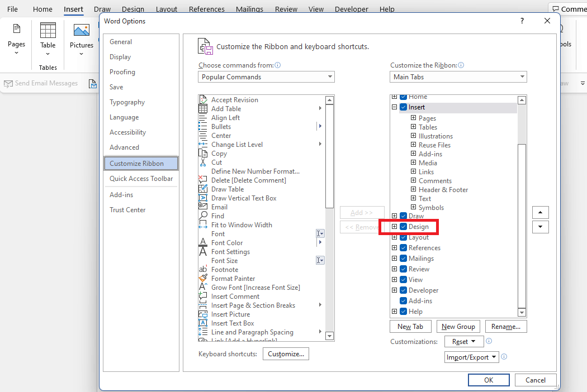Screen dimensions: 587x392
Task: Select the Align Left command icon
Action: [x=203, y=117]
